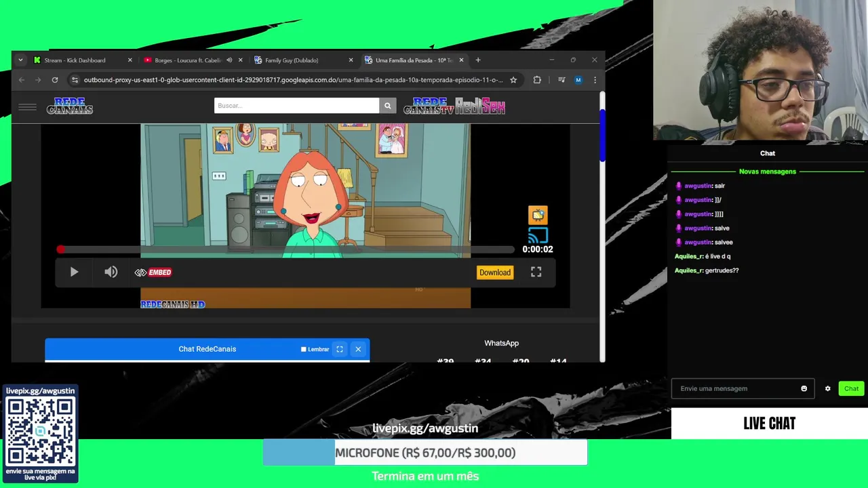This screenshot has width=868, height=488.
Task: Open a new browser tab
Action: [x=478, y=60]
